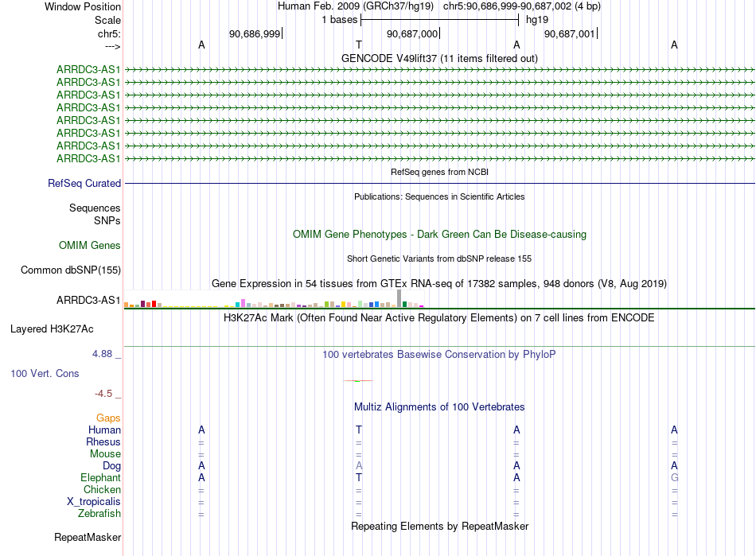Click the 'Human Feb. 2009 (GRCh37/hg19)' assembly title
756x556 pixels.
(356, 6)
